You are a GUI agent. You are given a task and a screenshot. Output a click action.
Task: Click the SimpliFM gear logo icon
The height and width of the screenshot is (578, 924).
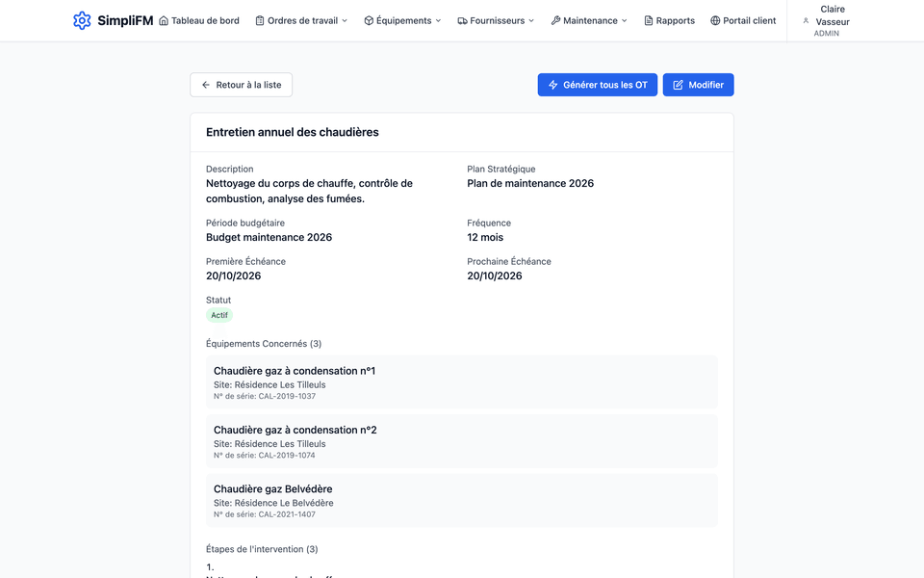point(82,20)
